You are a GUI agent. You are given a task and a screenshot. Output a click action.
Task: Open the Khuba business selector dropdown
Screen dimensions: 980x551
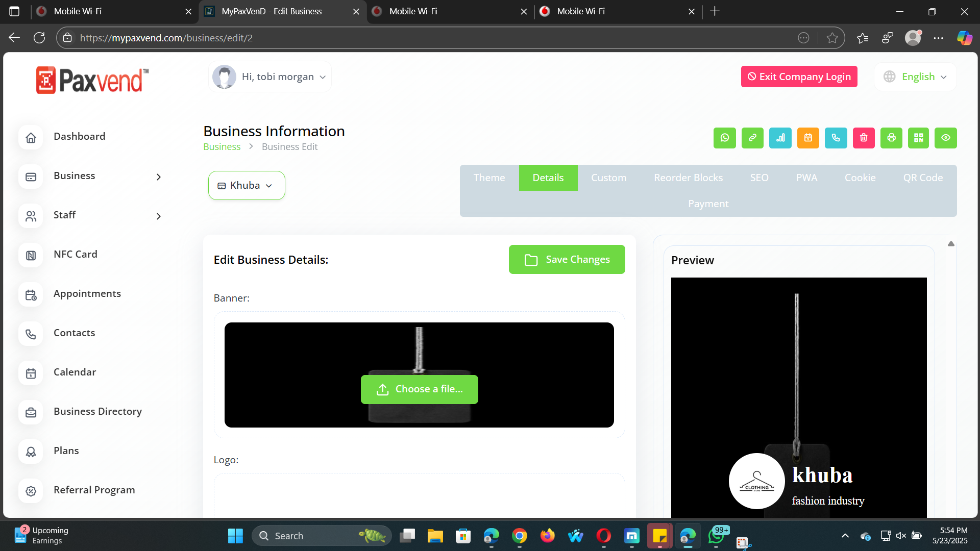(247, 185)
